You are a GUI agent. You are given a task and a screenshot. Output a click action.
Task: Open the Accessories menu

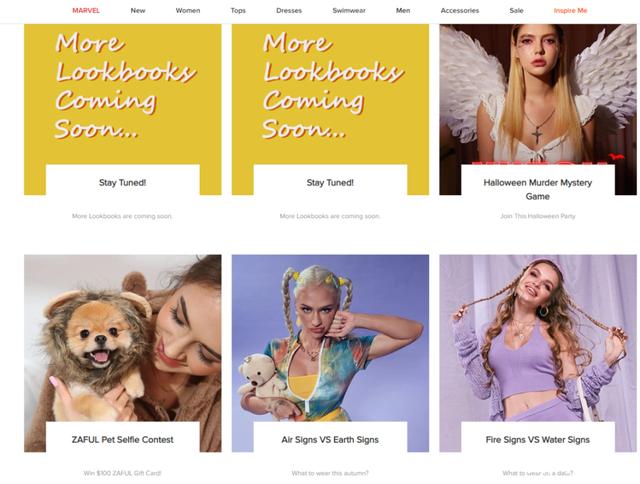460,11
